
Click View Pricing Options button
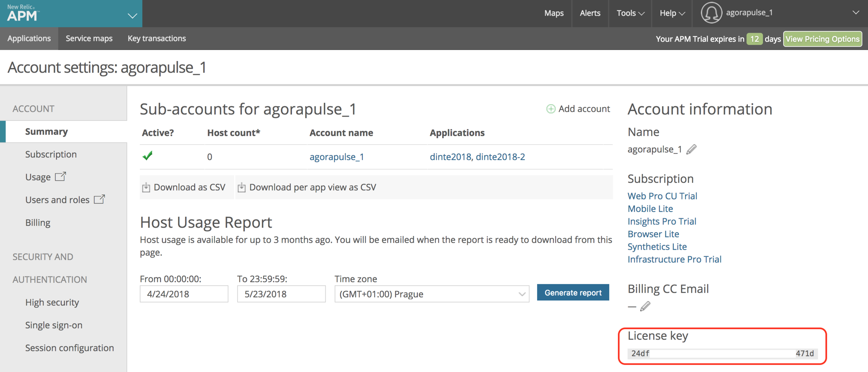822,39
